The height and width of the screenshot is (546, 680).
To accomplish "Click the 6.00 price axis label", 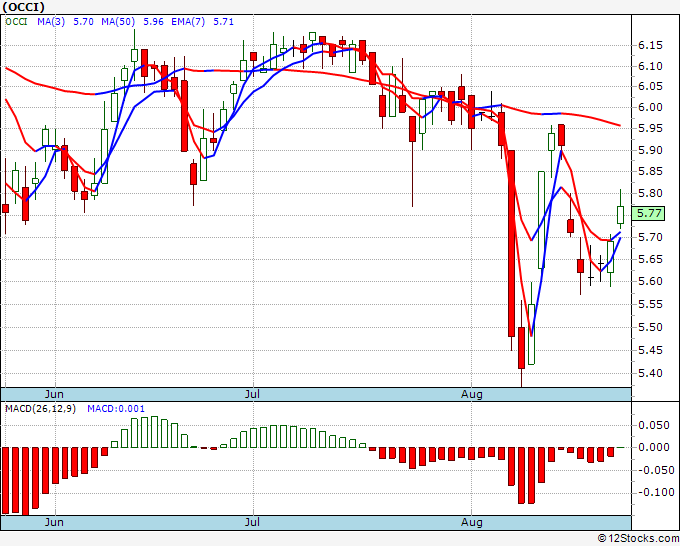I will point(650,107).
